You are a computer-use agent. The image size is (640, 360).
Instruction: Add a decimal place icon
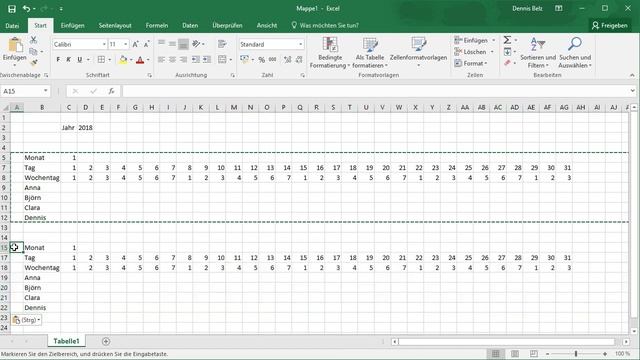tap(288, 60)
